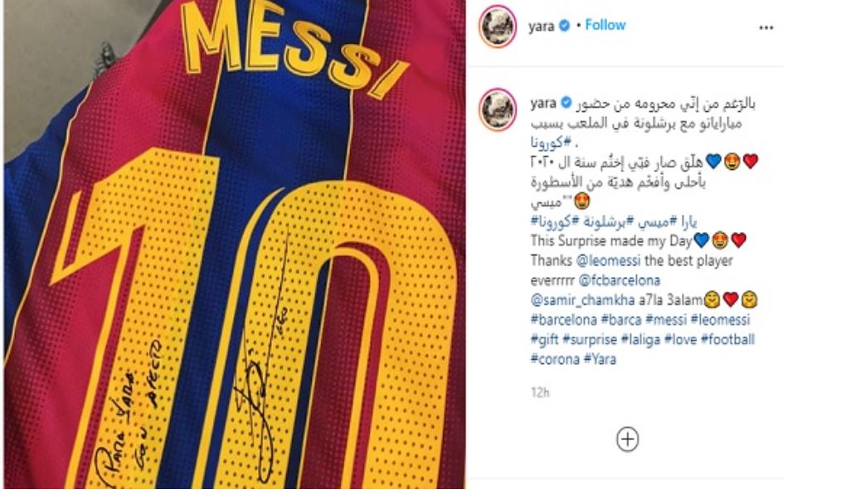The image size is (851, 504).
Task: Click the verified badge next to header username
Action: [564, 25]
